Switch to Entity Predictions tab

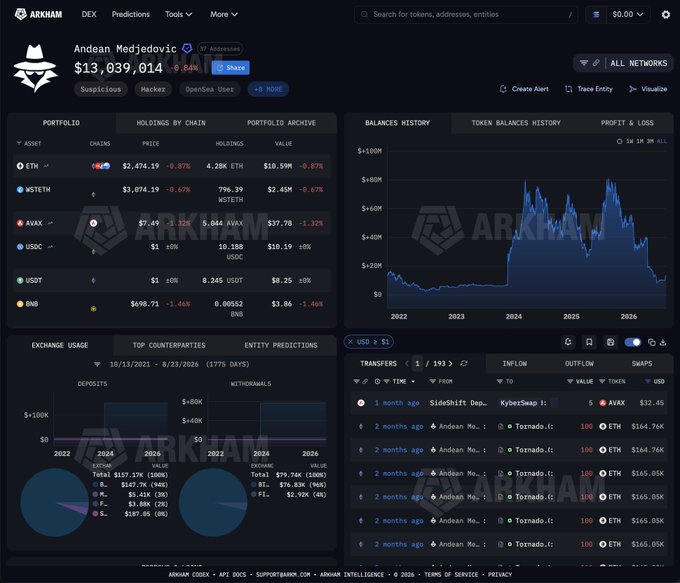(x=281, y=345)
